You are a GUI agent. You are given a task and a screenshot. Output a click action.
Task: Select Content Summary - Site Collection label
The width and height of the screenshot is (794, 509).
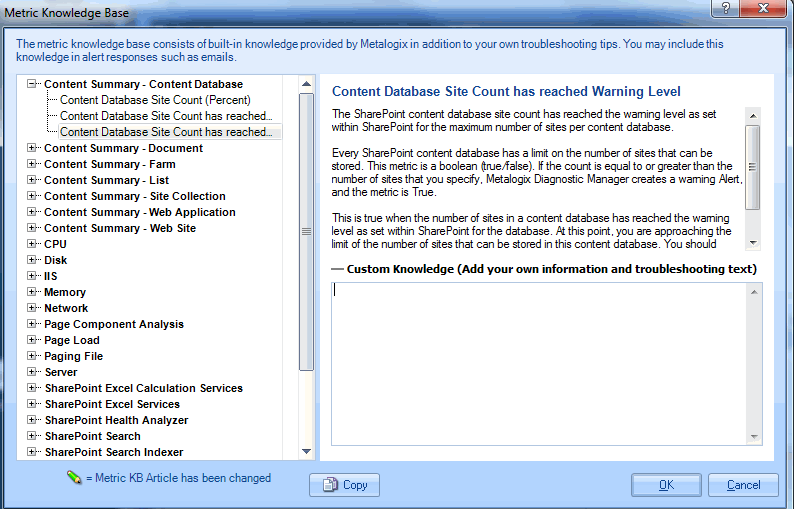coord(135,196)
